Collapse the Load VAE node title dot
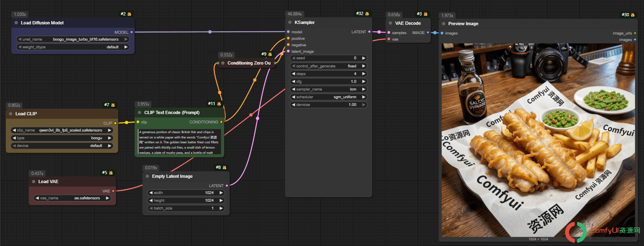Screen dimensions: 644x246 pos(34,182)
